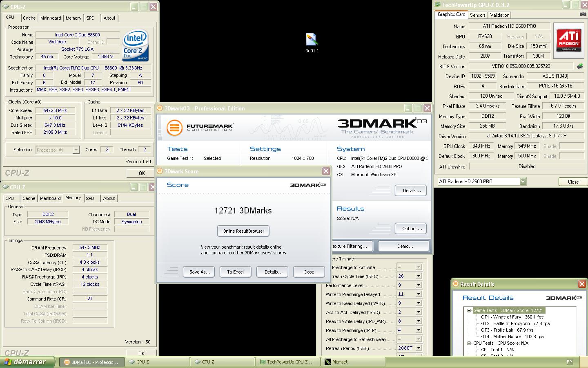
Task: Click Close in the 3DMark Score dialog
Action: click(309, 272)
